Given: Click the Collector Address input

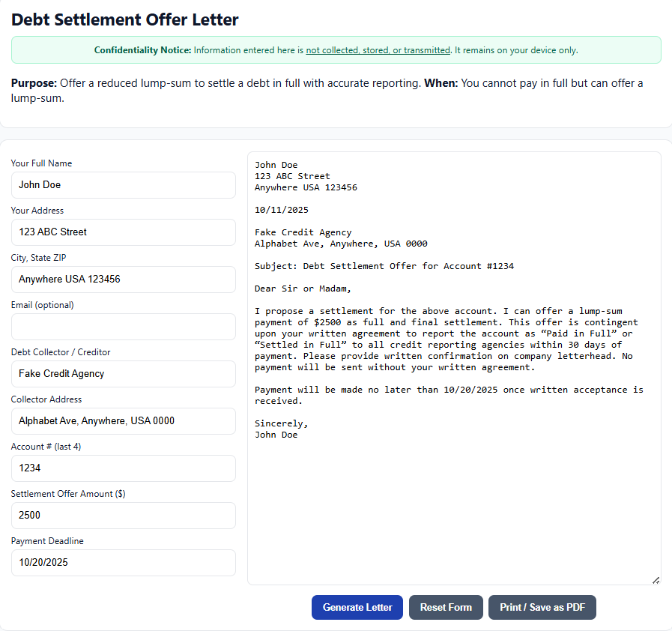Looking at the screenshot, I should [x=124, y=421].
